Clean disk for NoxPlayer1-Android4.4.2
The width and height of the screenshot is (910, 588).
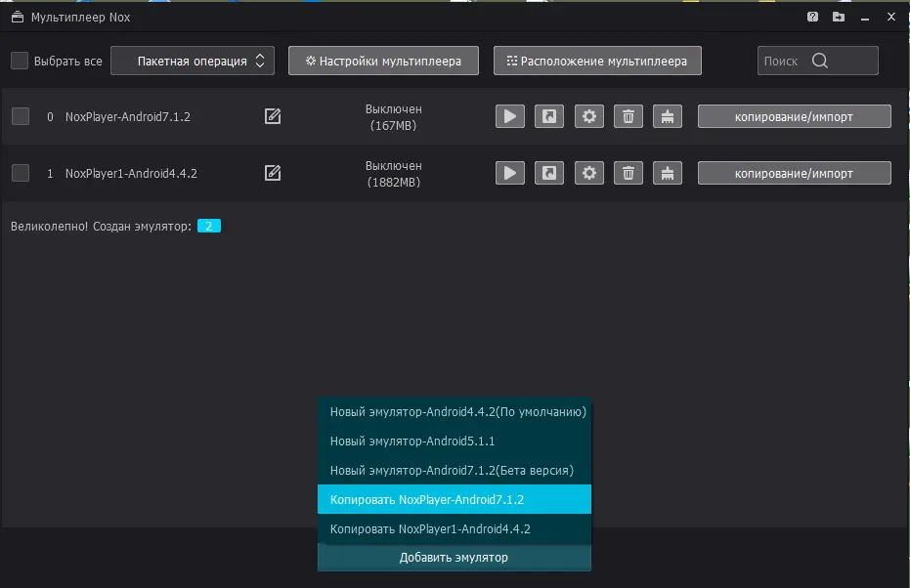point(668,173)
